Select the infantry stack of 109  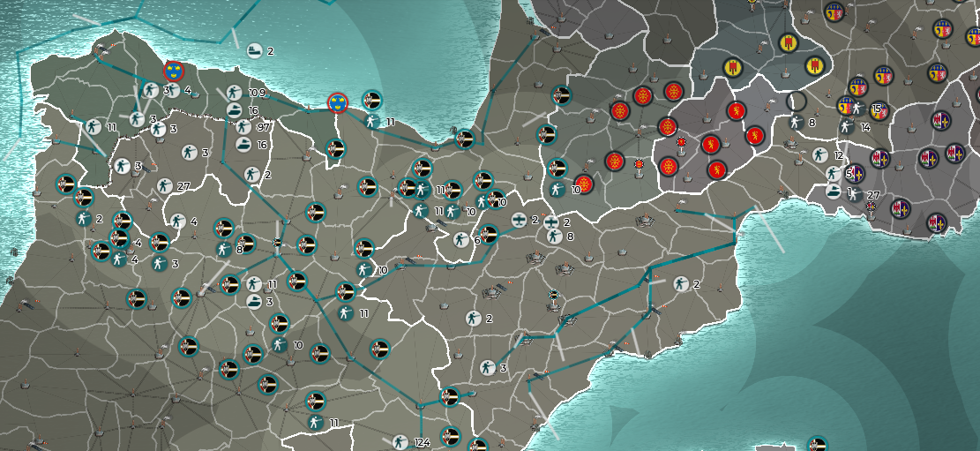(234, 94)
